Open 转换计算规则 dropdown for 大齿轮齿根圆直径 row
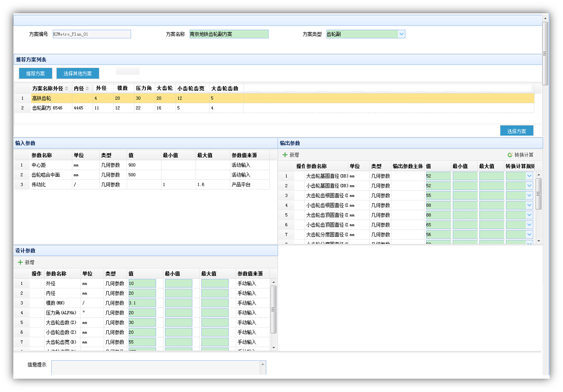 tap(529, 196)
